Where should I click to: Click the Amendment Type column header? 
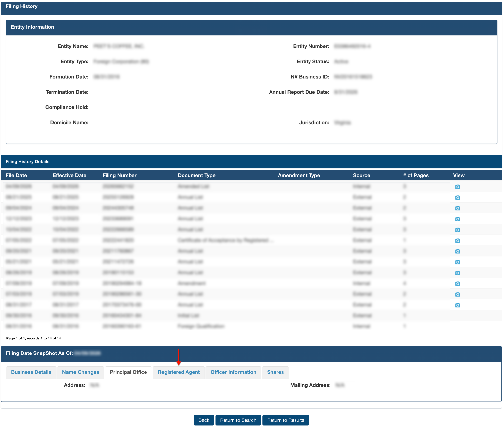(x=299, y=175)
